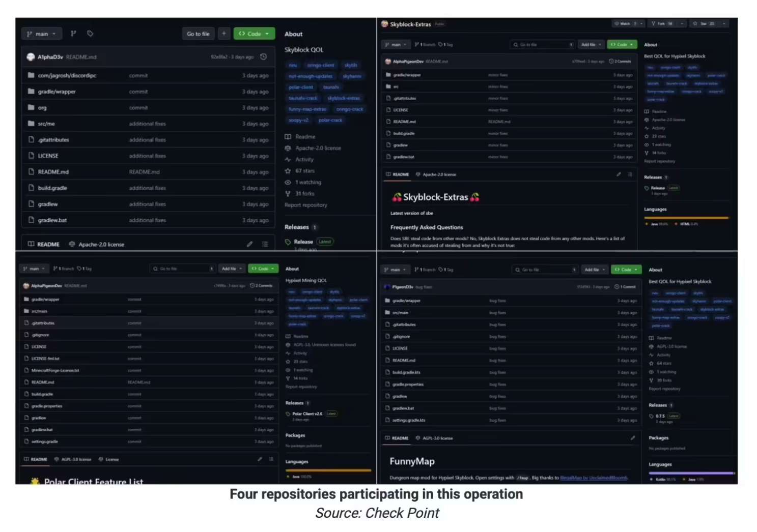Click the Kotlin language bar in FunnyMap repo
Image resolution: width=757 pixels, height=532 pixels.
690,473
